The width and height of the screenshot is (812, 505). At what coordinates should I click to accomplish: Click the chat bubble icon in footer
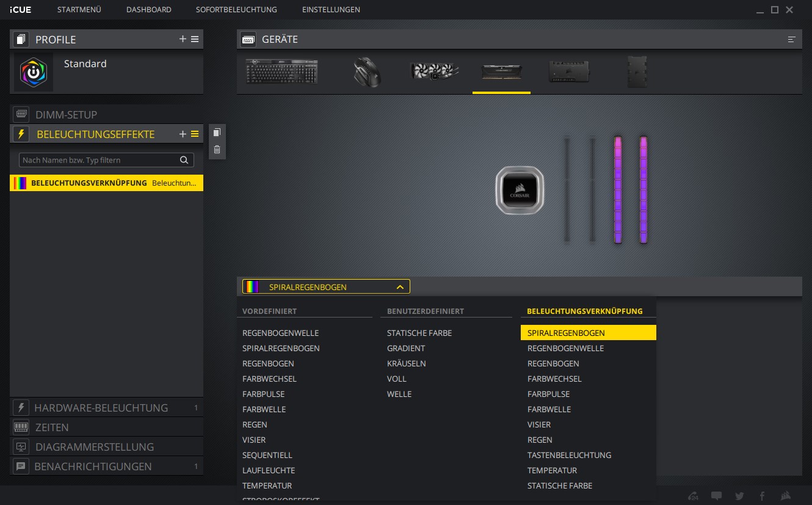coord(716,496)
